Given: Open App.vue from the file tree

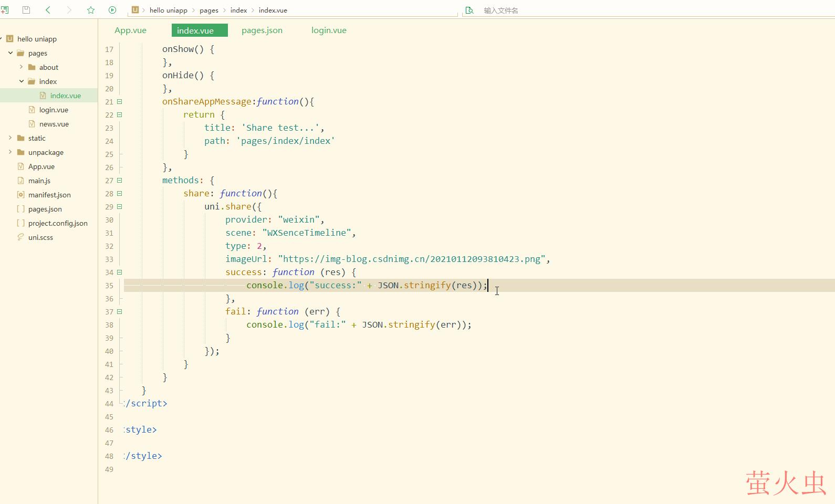Looking at the screenshot, I should tap(41, 166).
